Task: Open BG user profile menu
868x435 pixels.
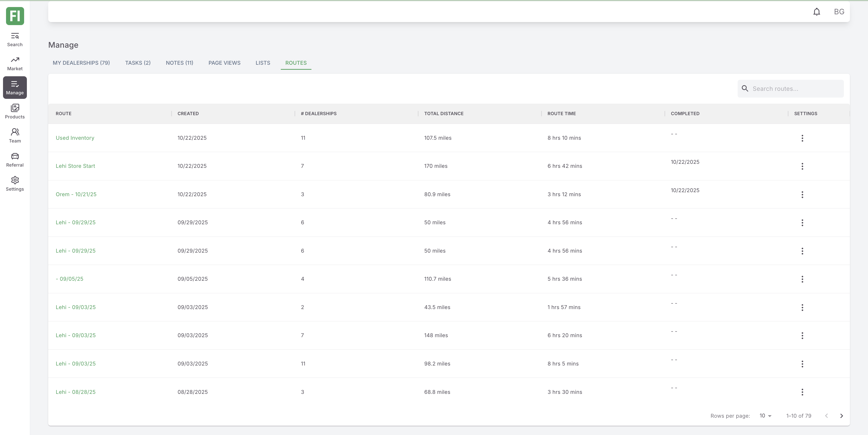Action: point(839,12)
